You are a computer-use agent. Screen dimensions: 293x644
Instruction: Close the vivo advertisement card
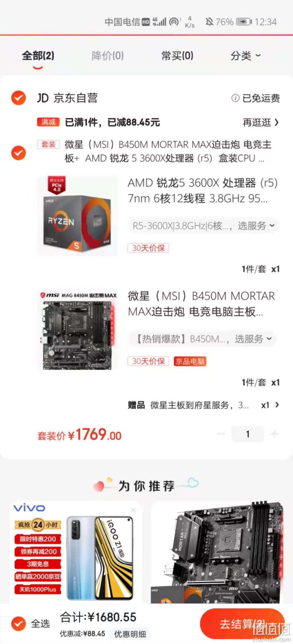pos(133,510)
